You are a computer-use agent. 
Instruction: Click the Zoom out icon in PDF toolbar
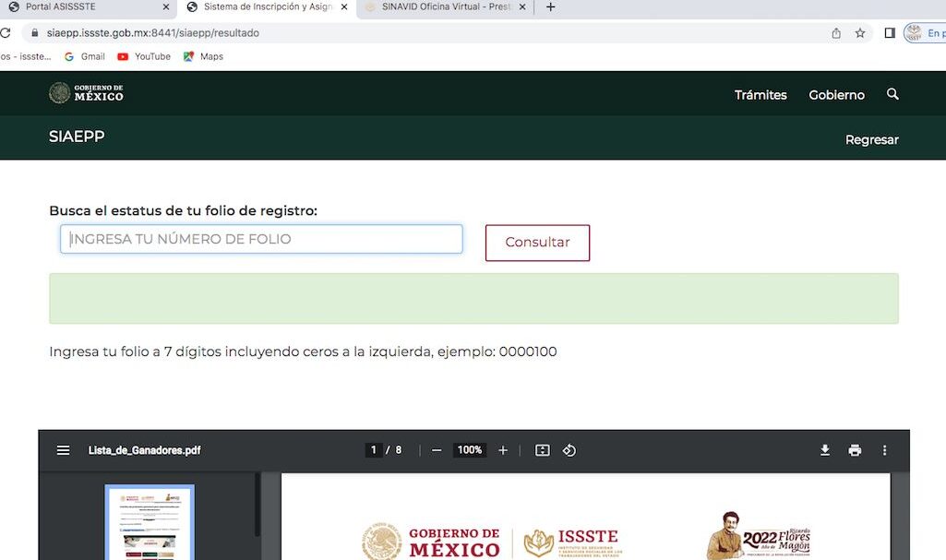click(x=436, y=450)
